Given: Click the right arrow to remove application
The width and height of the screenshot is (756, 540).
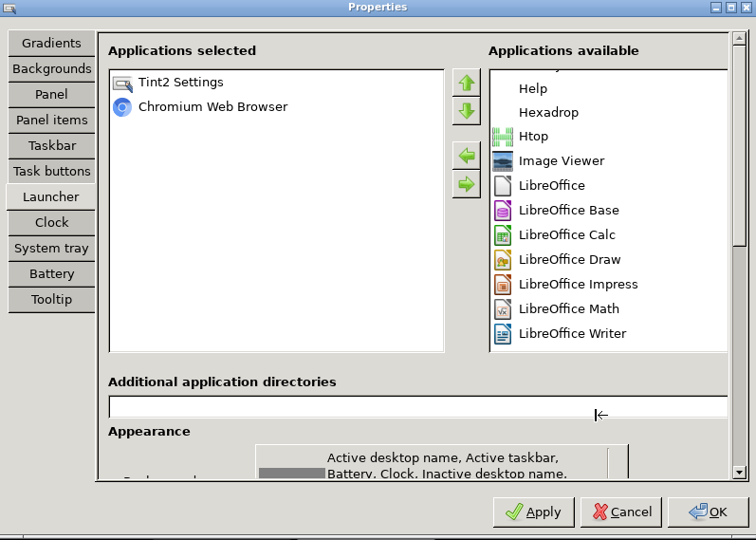Looking at the screenshot, I should [467, 184].
